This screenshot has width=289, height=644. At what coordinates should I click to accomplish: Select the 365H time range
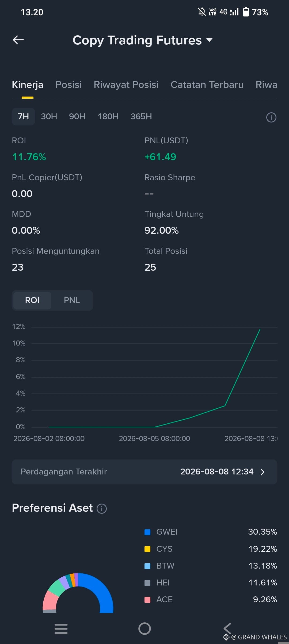[x=141, y=116]
